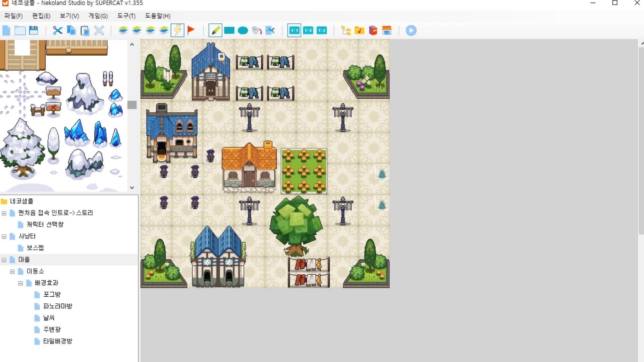Collapse the 배경효과 tree node
644x362 pixels.
coord(20,283)
